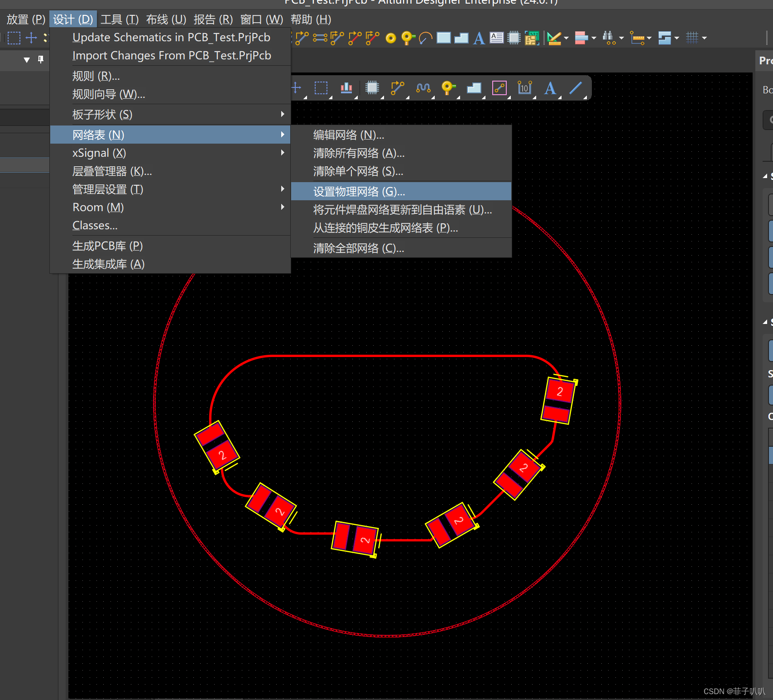Click the pink-framed keepout track icon
This screenshot has height=700, width=773.
[x=499, y=88]
